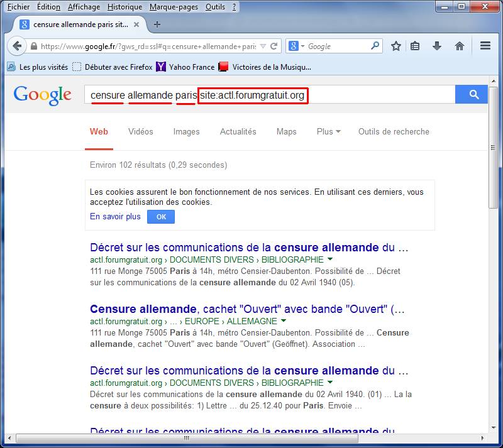Switch to the Maps results tab
The width and height of the screenshot is (503, 448).
pyautogui.click(x=287, y=132)
